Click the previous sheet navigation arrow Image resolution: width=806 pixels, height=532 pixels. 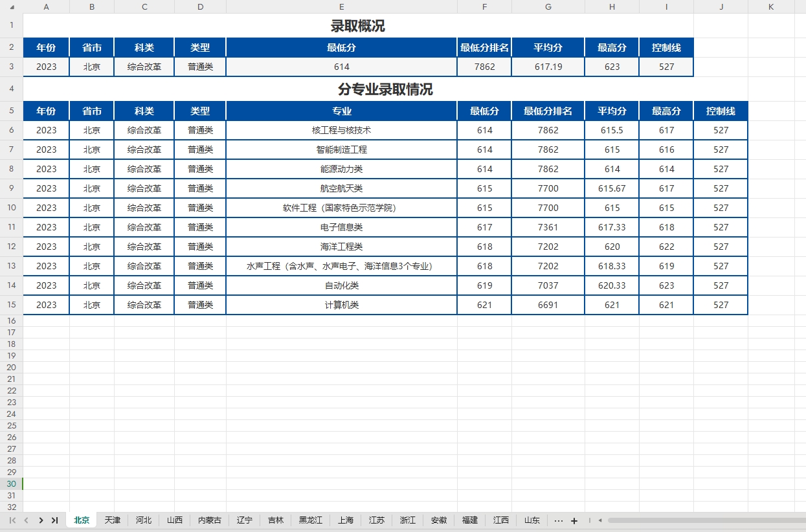[x=25, y=520]
